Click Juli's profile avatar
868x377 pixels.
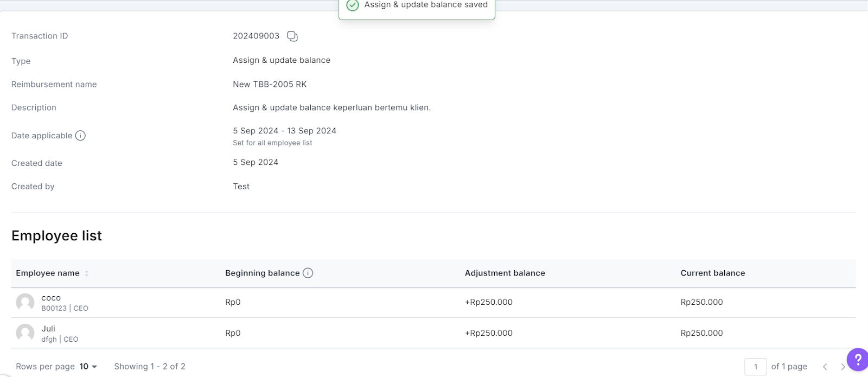coord(25,333)
